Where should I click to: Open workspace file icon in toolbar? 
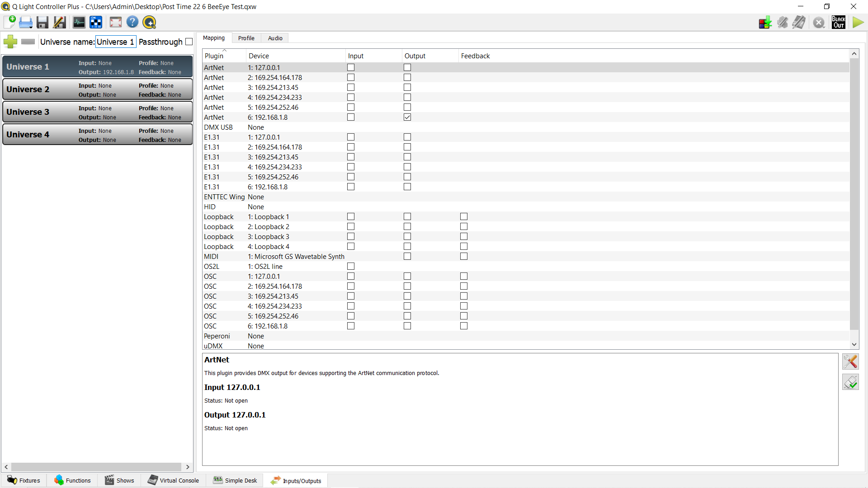tap(26, 22)
